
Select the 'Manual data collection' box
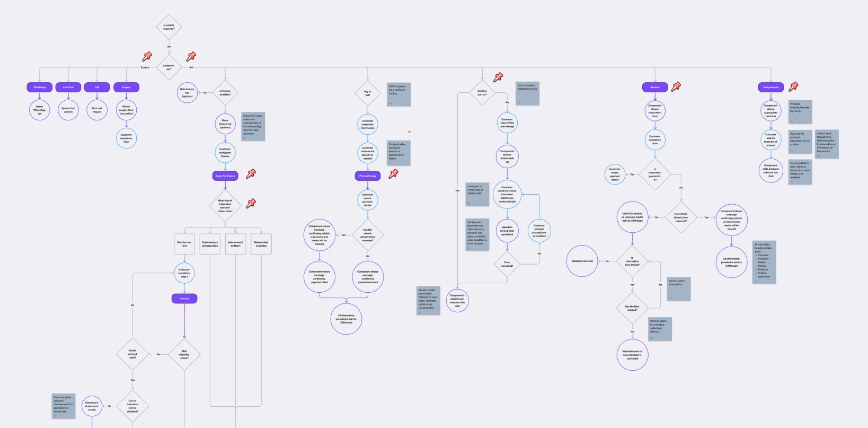click(261, 244)
